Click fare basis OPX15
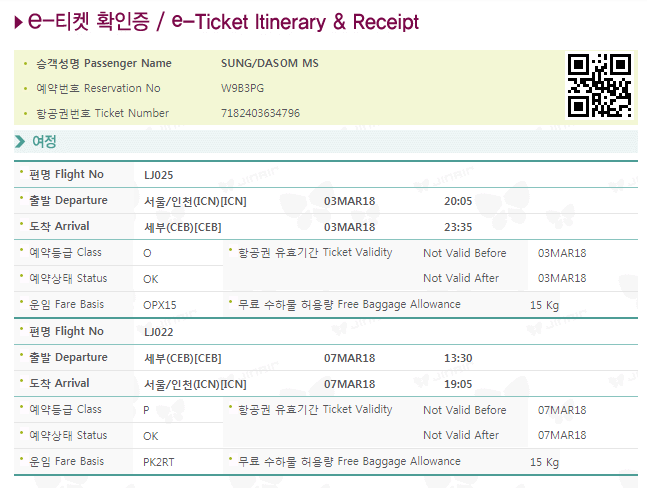 click(x=160, y=305)
